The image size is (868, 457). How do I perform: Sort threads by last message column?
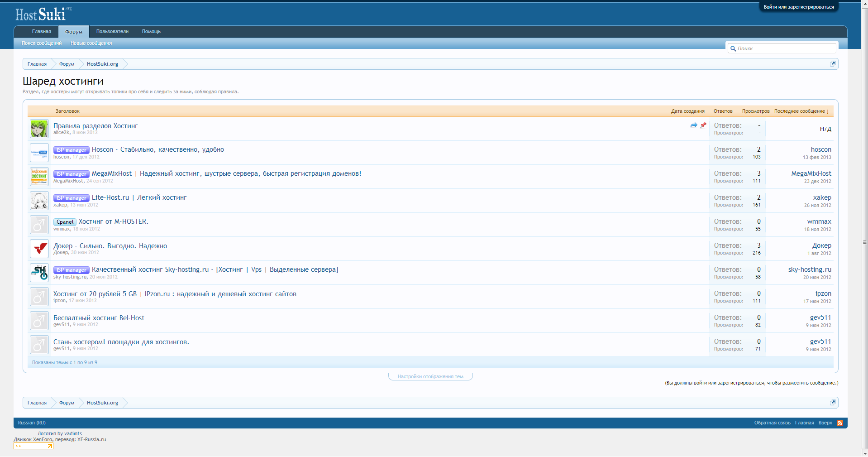801,111
